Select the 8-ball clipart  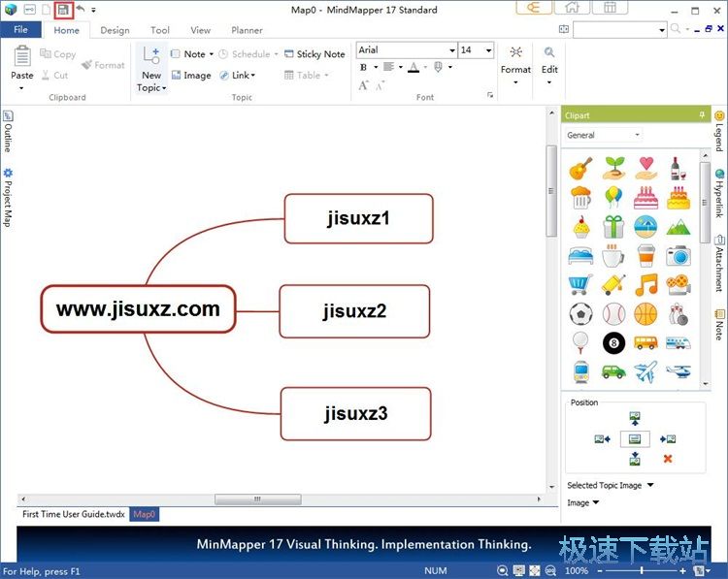[613, 343]
